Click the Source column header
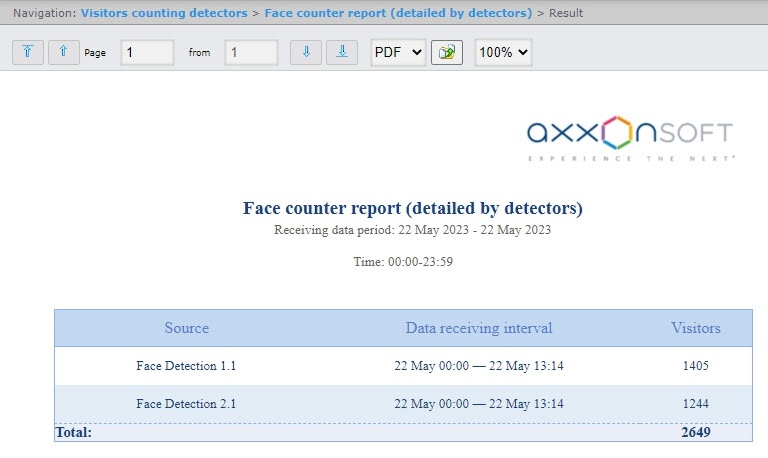The image size is (768, 458). (x=186, y=328)
